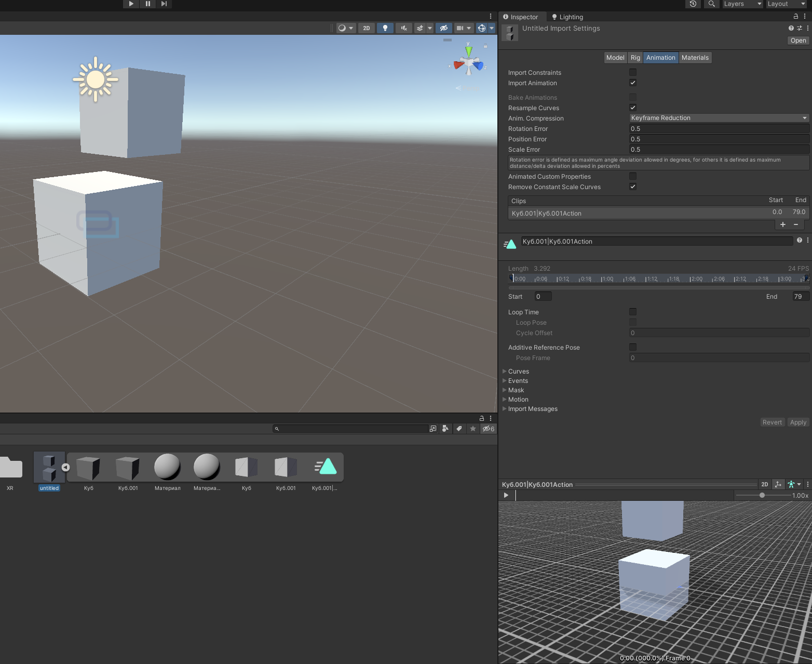Open the Lighting panel tab
Image resolution: width=812 pixels, height=664 pixels.
coord(567,17)
